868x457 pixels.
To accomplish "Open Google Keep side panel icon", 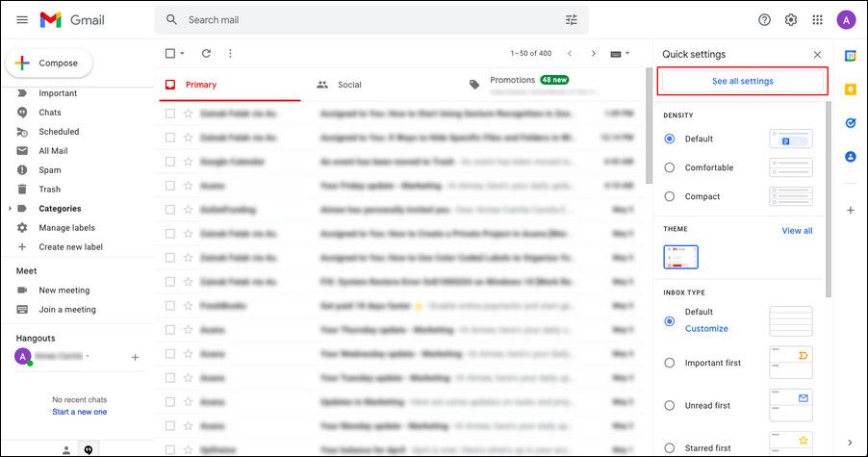I will pyautogui.click(x=851, y=89).
